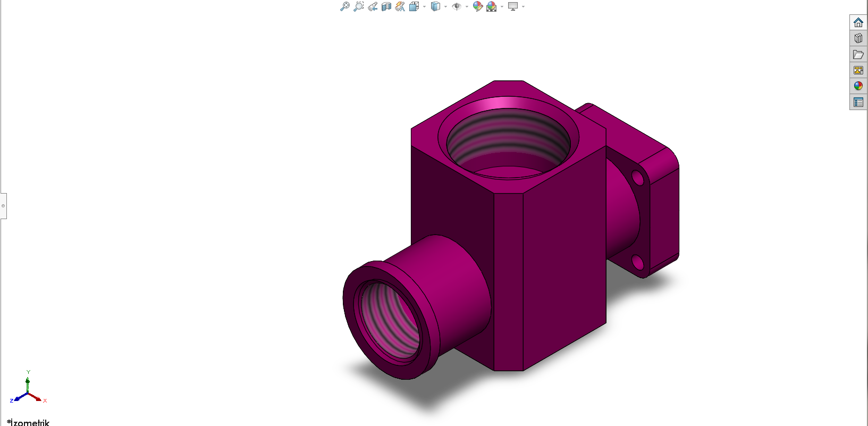Expand the View Orientation dropdown arrow

424,6
